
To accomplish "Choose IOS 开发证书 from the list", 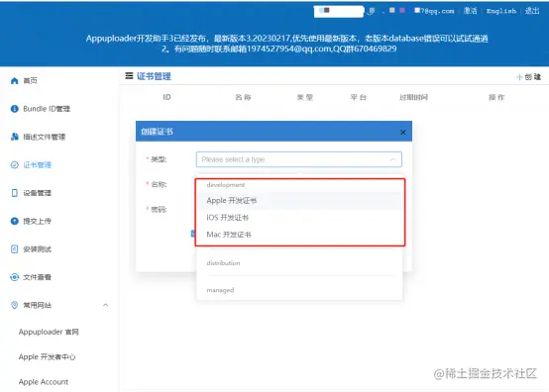I will tap(298, 218).
